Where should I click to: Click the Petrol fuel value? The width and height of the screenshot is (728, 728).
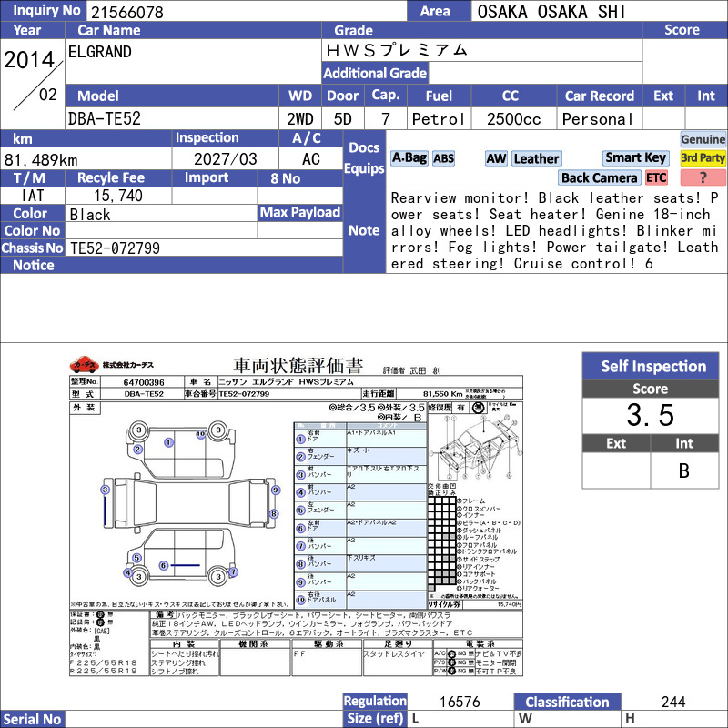(x=439, y=119)
